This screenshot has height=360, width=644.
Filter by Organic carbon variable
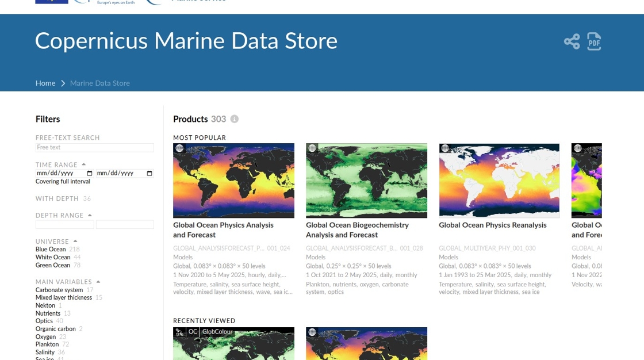click(55, 329)
